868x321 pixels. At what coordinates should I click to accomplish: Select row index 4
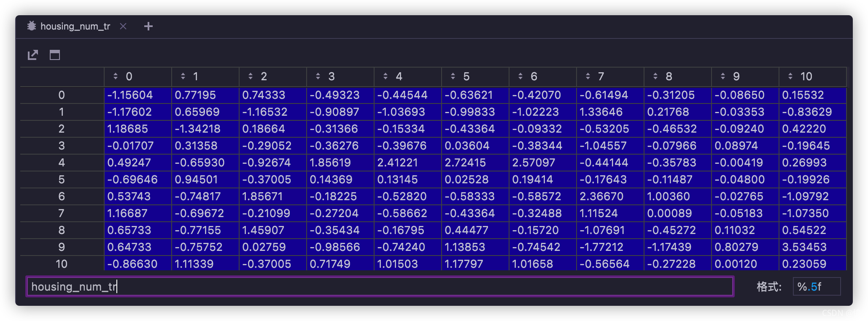pyautogui.click(x=62, y=163)
